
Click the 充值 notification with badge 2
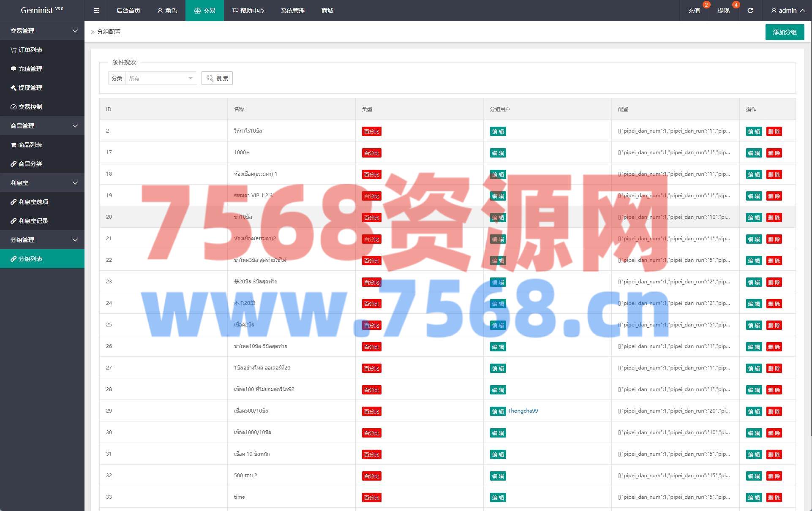pos(694,11)
